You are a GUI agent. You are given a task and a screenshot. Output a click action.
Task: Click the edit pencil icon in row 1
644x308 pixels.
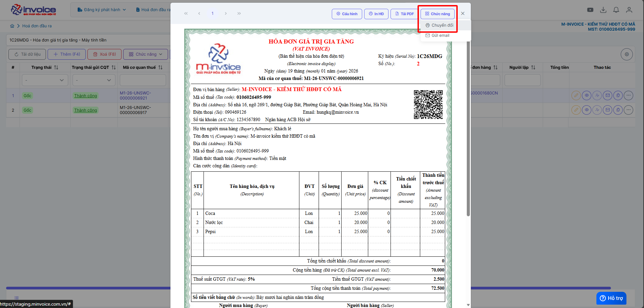(x=576, y=95)
